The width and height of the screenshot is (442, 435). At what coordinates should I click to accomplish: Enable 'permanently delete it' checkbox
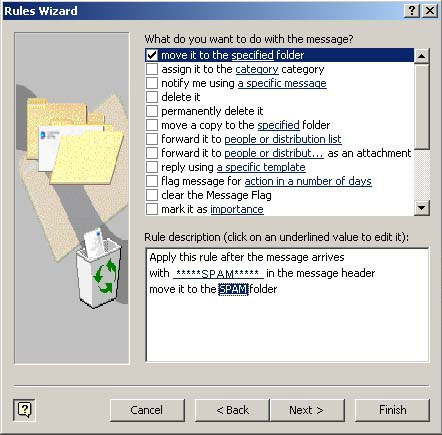(x=152, y=111)
